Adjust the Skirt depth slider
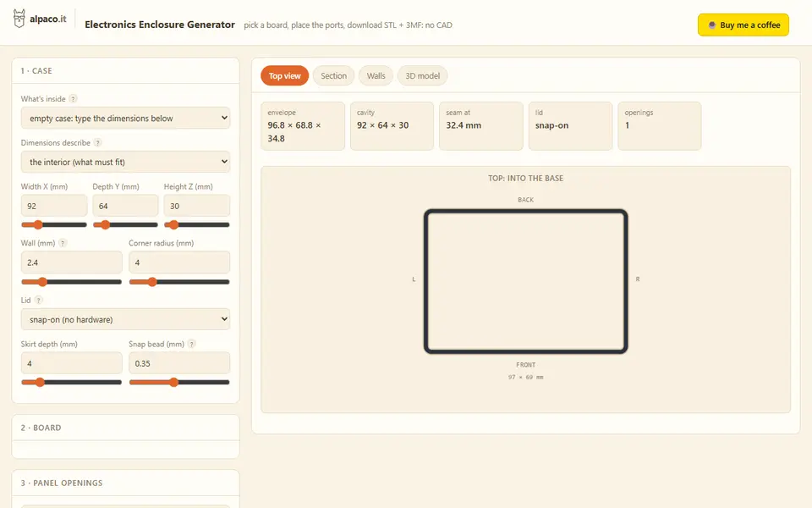This screenshot has width=812, height=508. tap(71, 383)
